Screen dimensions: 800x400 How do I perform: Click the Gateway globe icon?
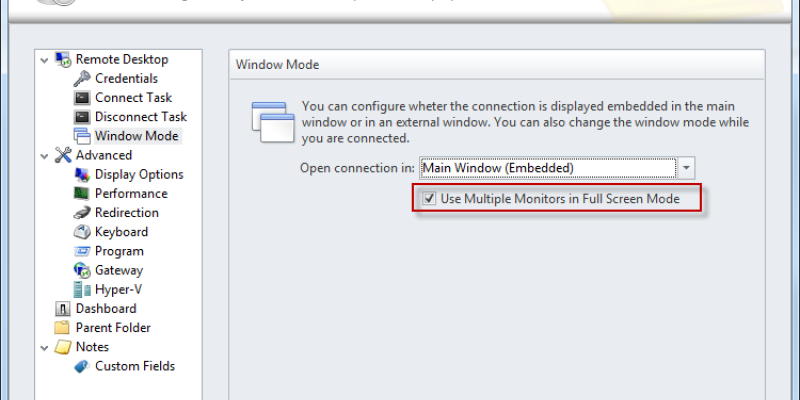pyautogui.click(x=82, y=270)
